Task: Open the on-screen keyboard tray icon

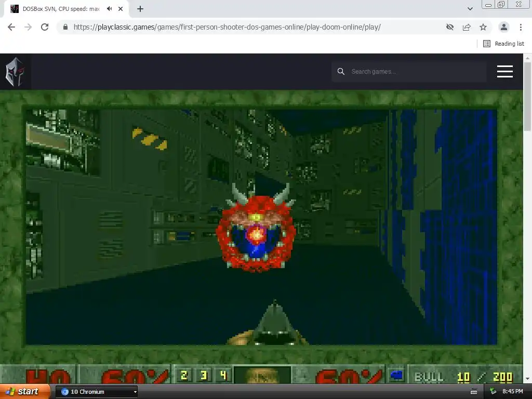Action: click(474, 392)
